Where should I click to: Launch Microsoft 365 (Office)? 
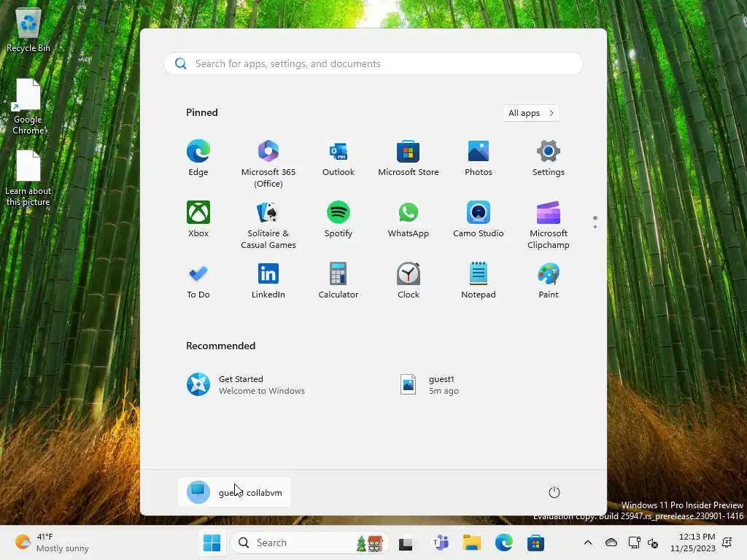(x=268, y=164)
